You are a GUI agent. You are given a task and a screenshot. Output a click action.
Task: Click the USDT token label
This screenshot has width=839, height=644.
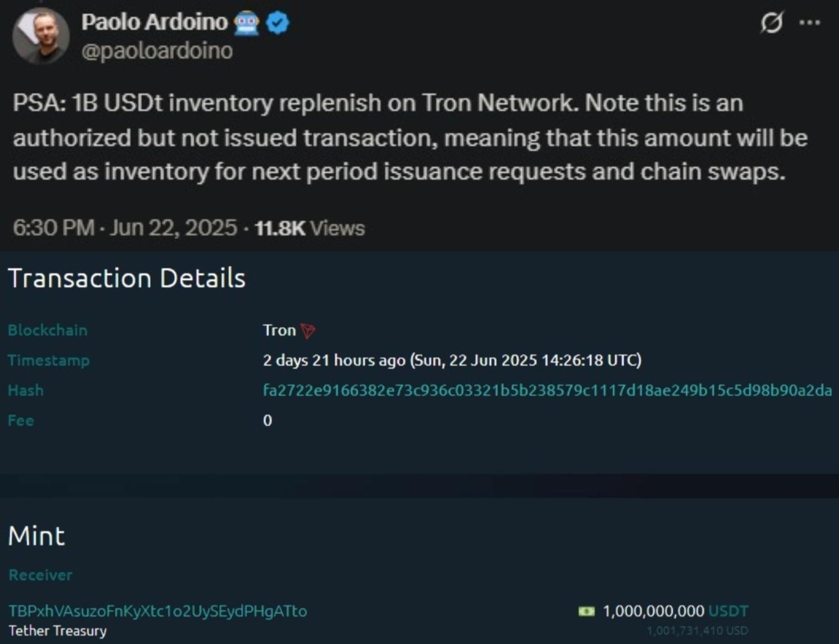pyautogui.click(x=728, y=611)
